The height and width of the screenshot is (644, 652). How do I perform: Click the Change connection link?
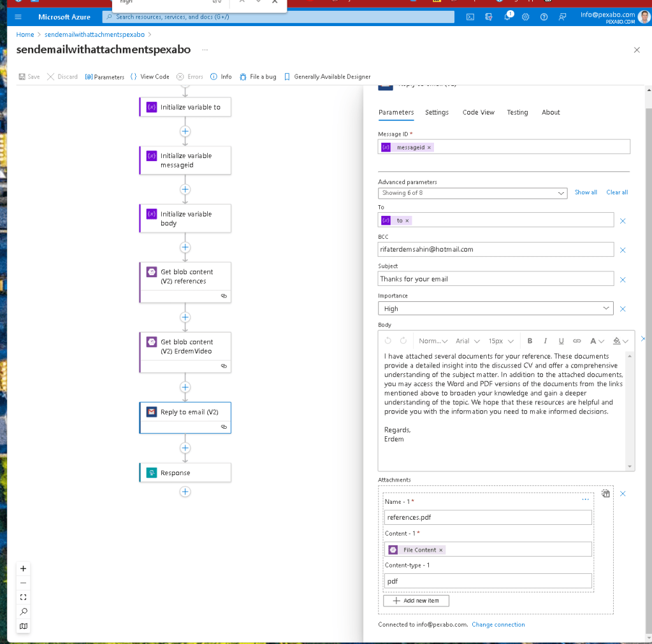498,624
